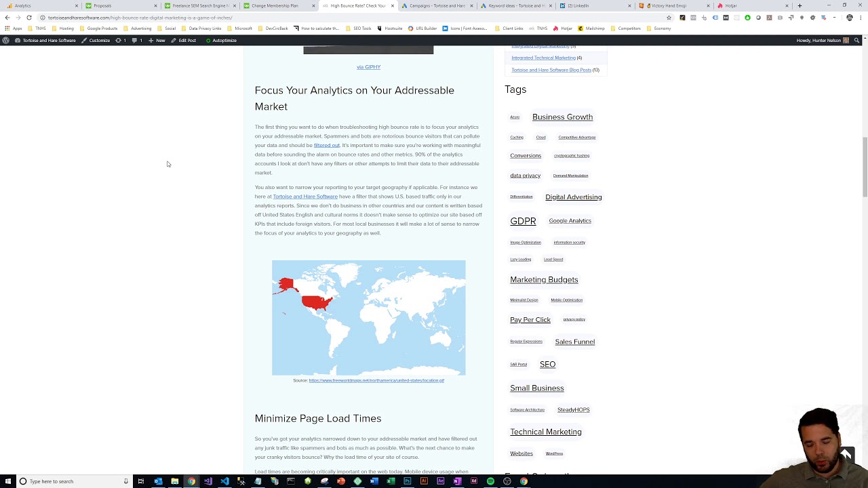The image size is (868, 488).
Task: Open OneNote from the taskbar
Action: [457, 481]
